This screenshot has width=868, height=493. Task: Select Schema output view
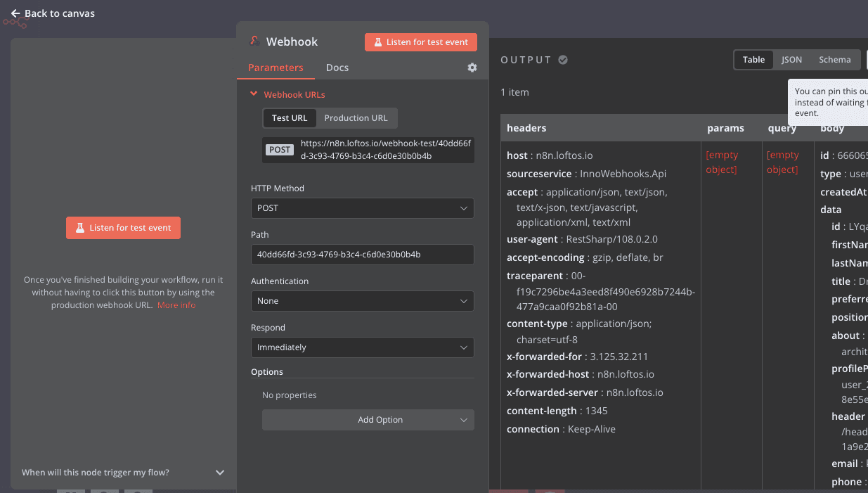[834, 60]
